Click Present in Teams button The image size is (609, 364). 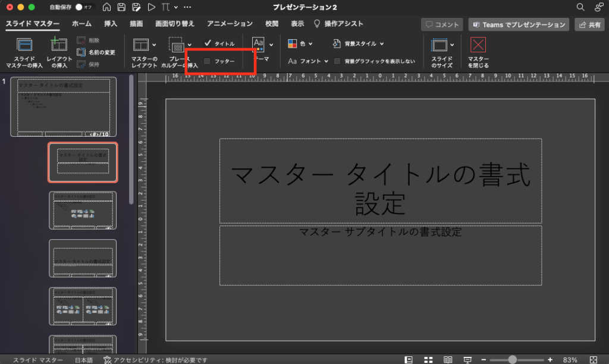point(519,24)
